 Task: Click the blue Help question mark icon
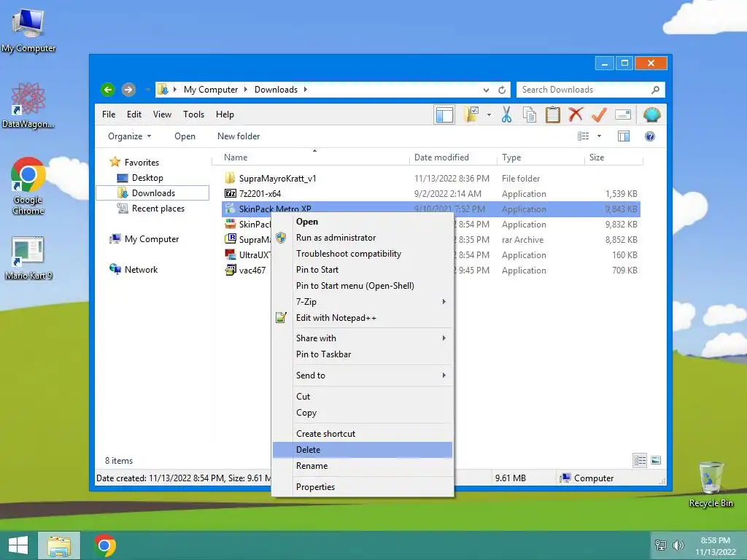[x=650, y=136]
